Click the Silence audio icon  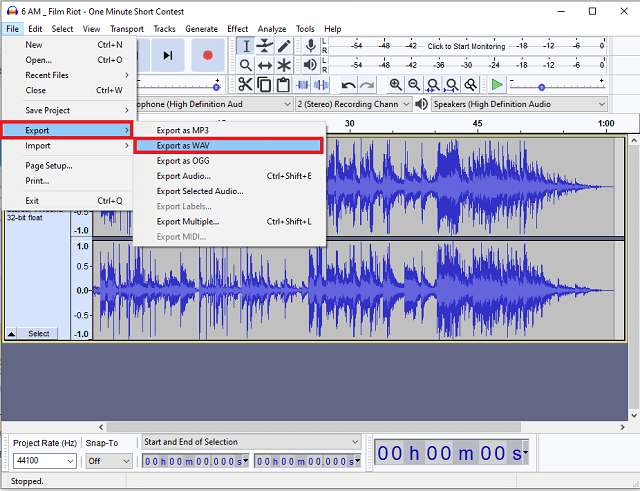[x=321, y=84]
